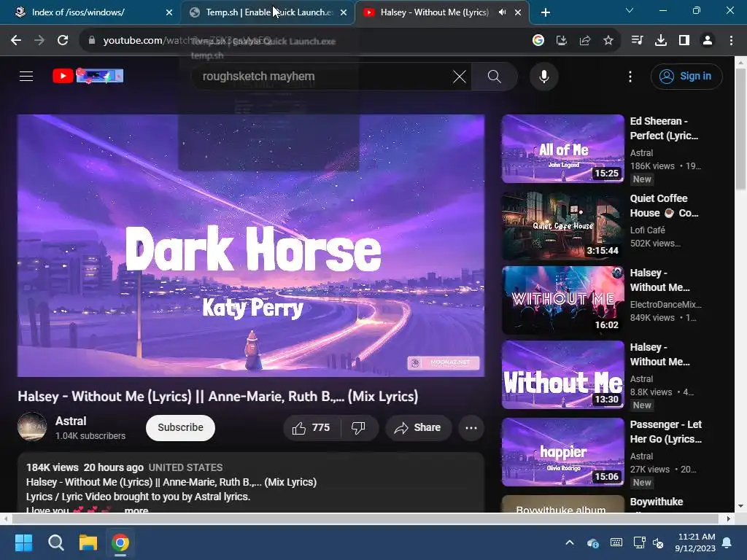Open the Google icon in address bar
747x560 pixels.
click(x=538, y=41)
